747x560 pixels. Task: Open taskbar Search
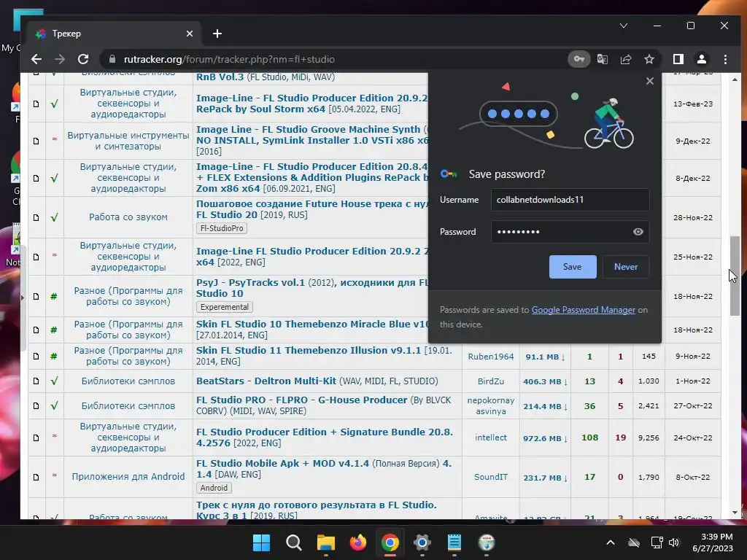[293, 542]
